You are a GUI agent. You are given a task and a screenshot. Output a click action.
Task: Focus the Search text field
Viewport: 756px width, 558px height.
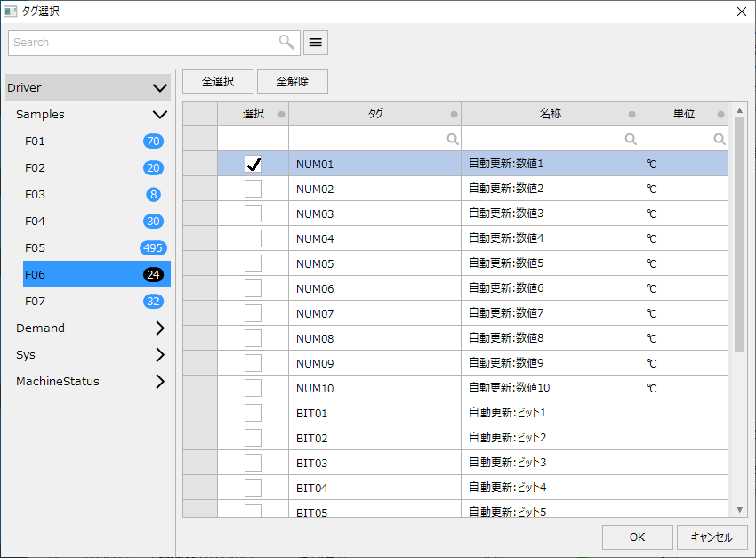coord(142,43)
